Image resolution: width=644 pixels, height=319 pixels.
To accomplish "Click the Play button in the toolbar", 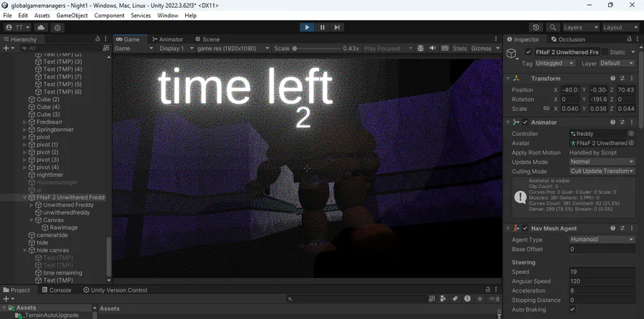I will (307, 27).
